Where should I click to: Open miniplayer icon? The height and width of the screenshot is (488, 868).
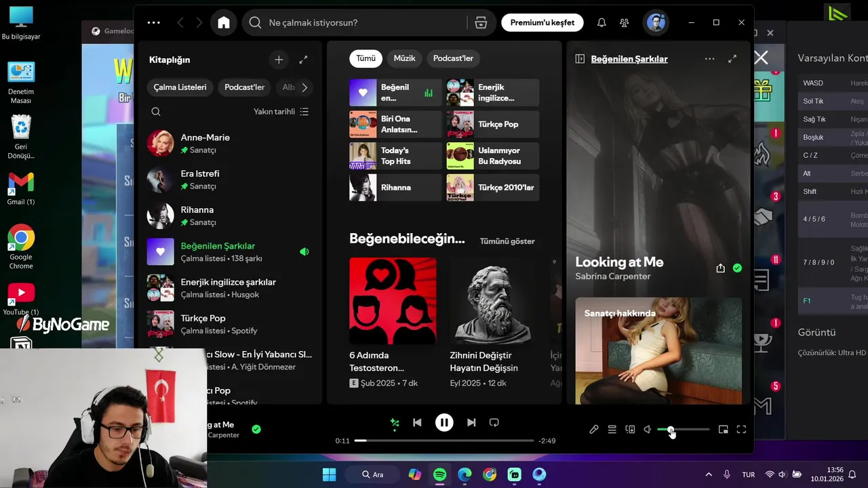point(724,429)
